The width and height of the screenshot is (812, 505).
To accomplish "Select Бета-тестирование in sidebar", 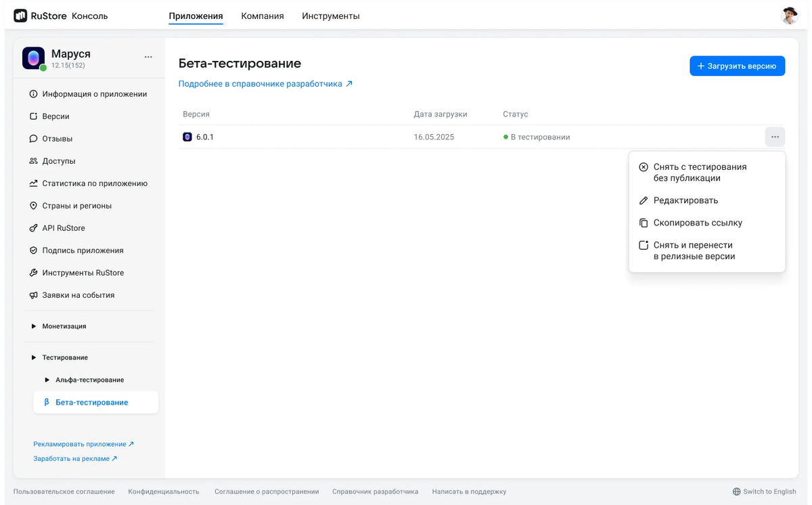I will click(95, 402).
